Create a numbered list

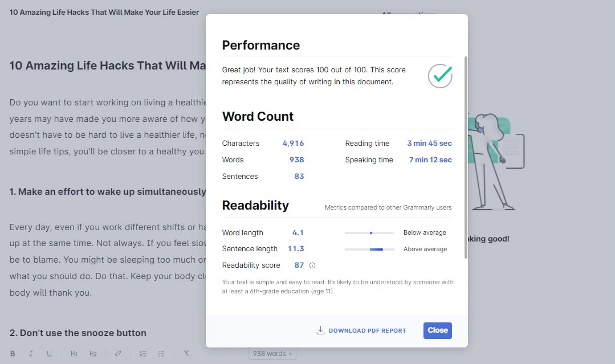143,354
